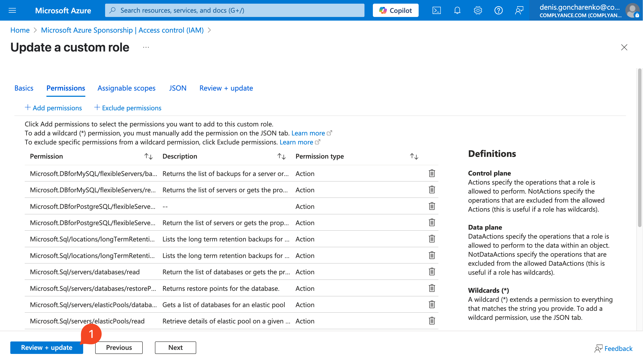
Task: Open the Azure portal hamburger menu
Action: (x=12, y=10)
